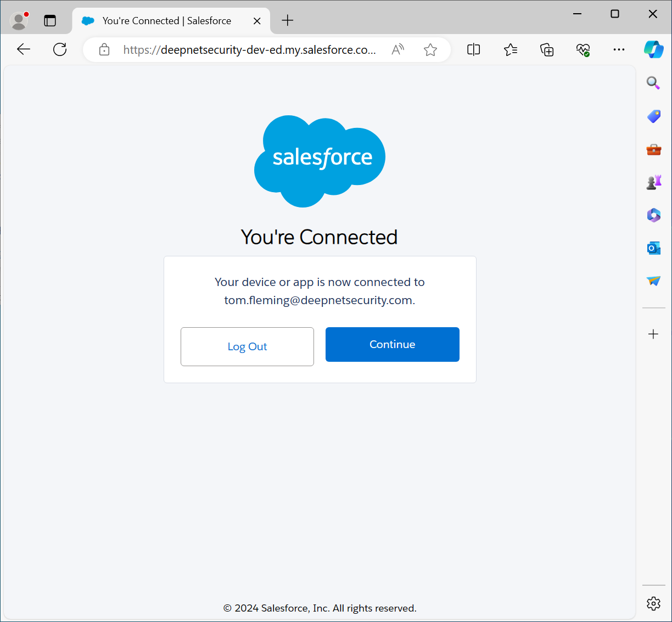Open the Outlook sidebar app
The width and height of the screenshot is (672, 622).
(653, 248)
